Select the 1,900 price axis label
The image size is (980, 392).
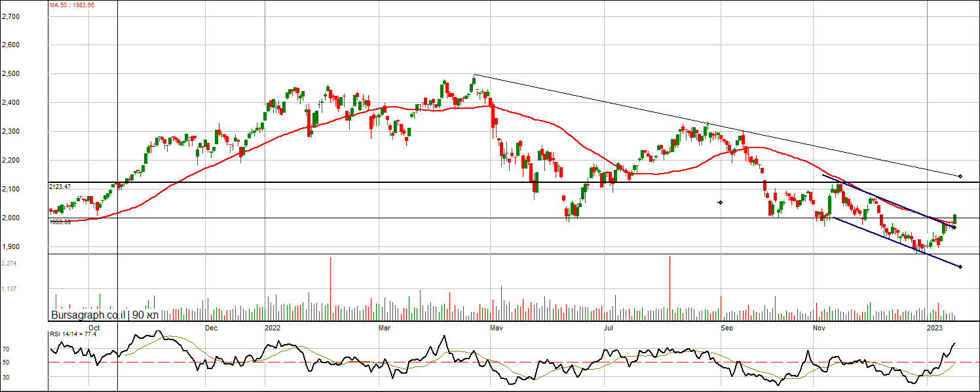10,247
